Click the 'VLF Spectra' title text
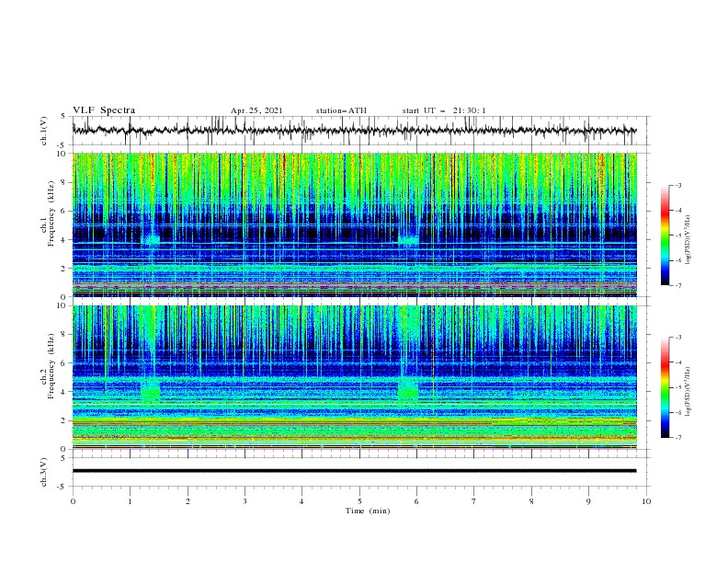This screenshot has width=728, height=563. (x=104, y=110)
